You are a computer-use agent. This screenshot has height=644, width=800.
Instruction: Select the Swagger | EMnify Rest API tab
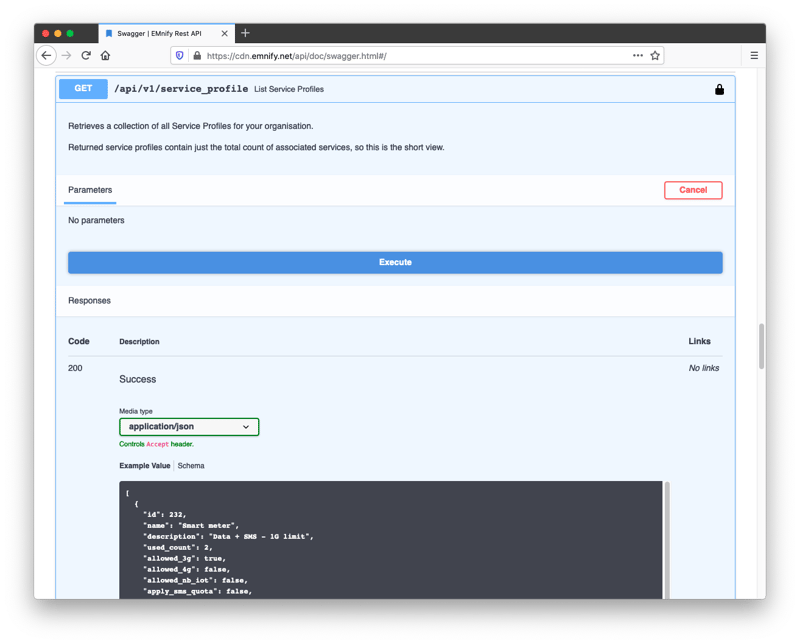pos(166,33)
